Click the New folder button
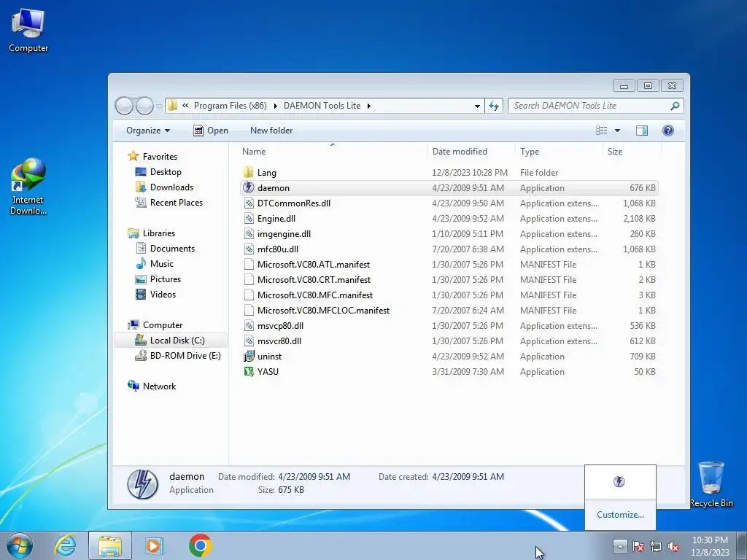The image size is (747, 560). click(271, 131)
